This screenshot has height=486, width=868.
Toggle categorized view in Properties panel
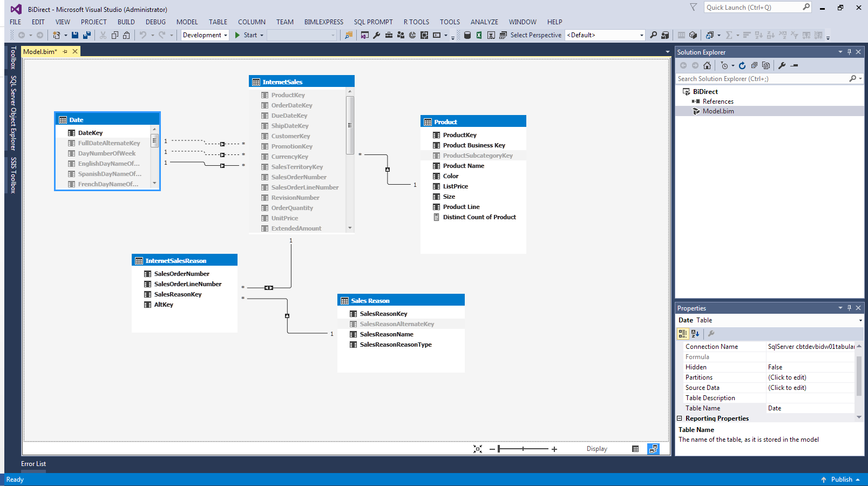(x=683, y=334)
